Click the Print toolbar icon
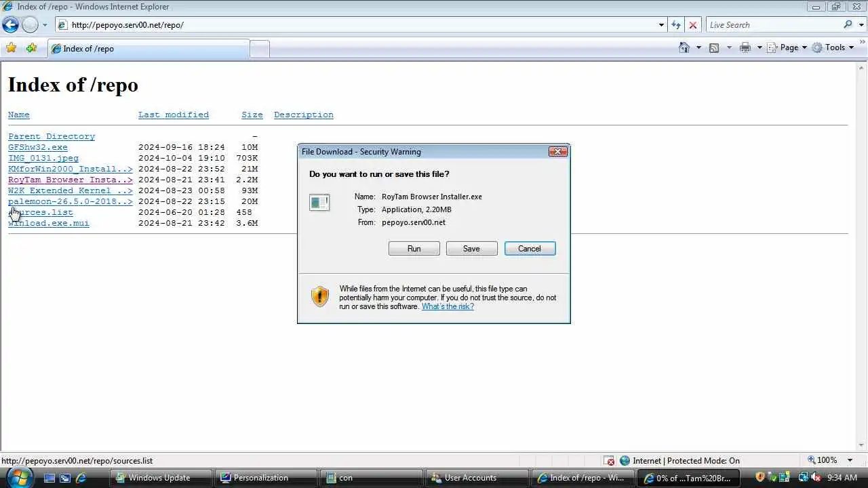Viewport: 868px width, 488px height. pyautogui.click(x=745, y=47)
